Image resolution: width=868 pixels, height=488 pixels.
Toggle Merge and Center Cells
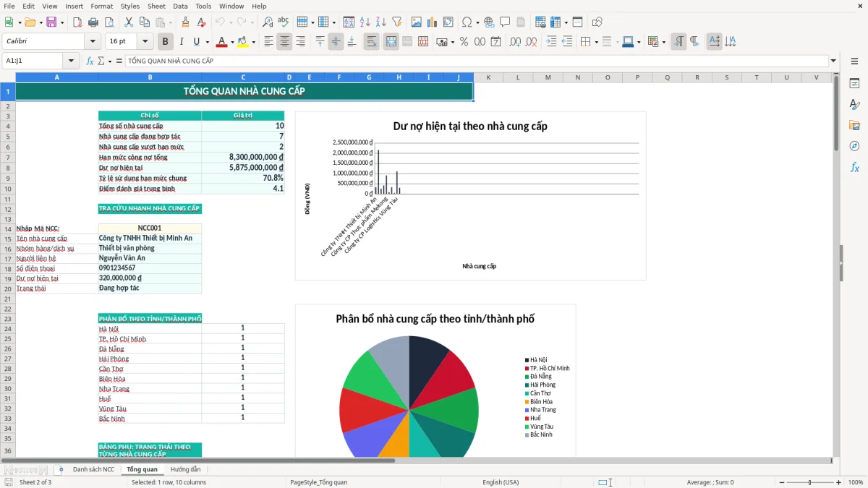(391, 42)
